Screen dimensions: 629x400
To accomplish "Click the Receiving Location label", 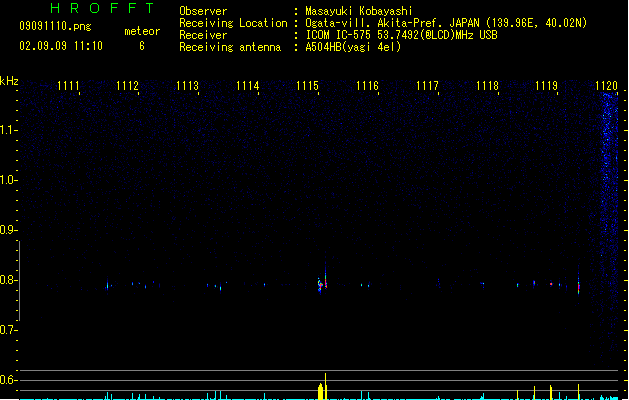I will point(233,23).
